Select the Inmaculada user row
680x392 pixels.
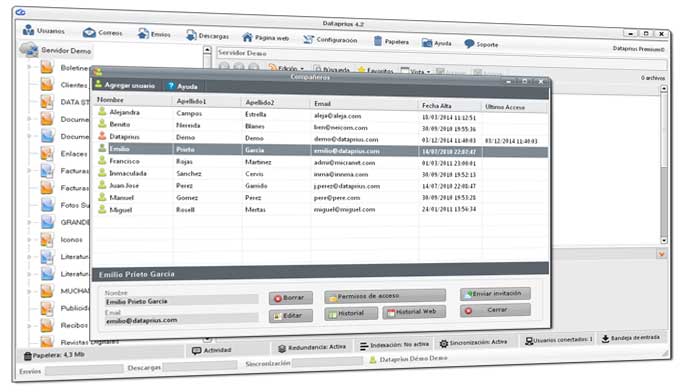pyautogui.click(x=320, y=173)
